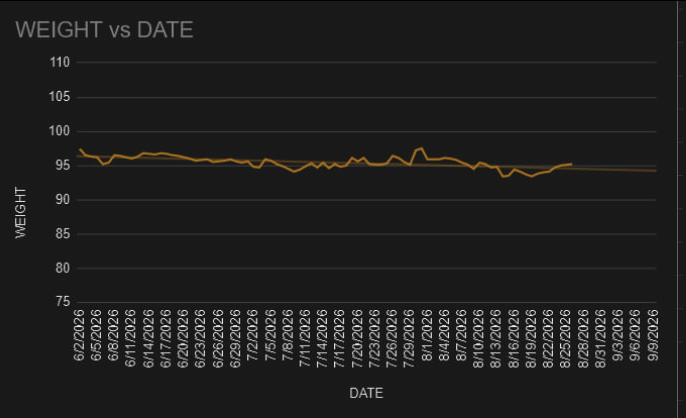Click the 110 y-axis tick label
This screenshot has width=686, height=418.
pyautogui.click(x=60, y=62)
